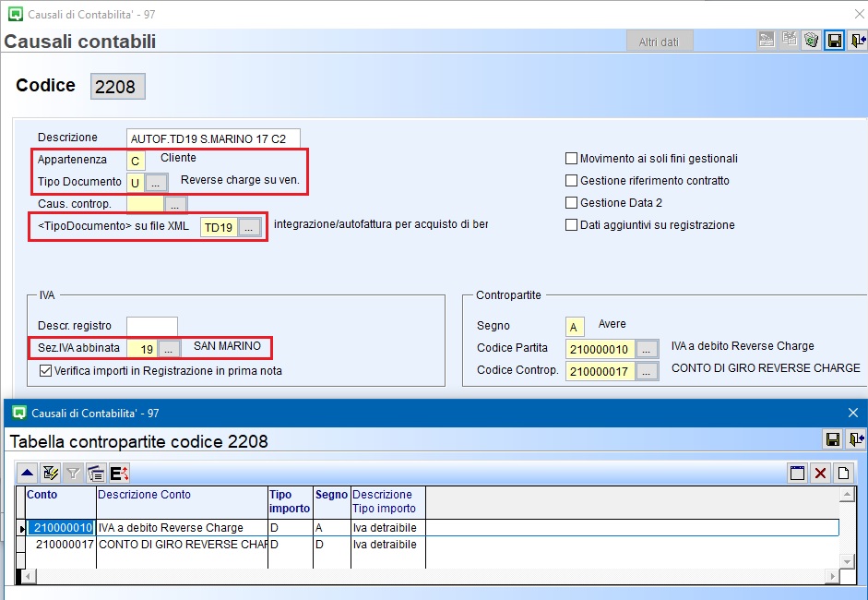The width and height of the screenshot is (868, 600).
Task: Click the stacked list-window icon in the grid toolbar
Action: (x=96, y=474)
